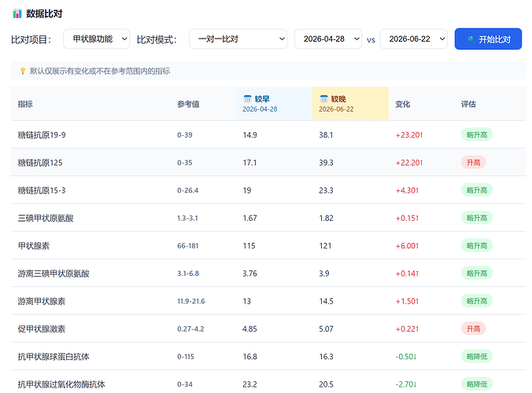
Task: Expand the 一对一比对 mode dropdown
Action: tap(238, 39)
